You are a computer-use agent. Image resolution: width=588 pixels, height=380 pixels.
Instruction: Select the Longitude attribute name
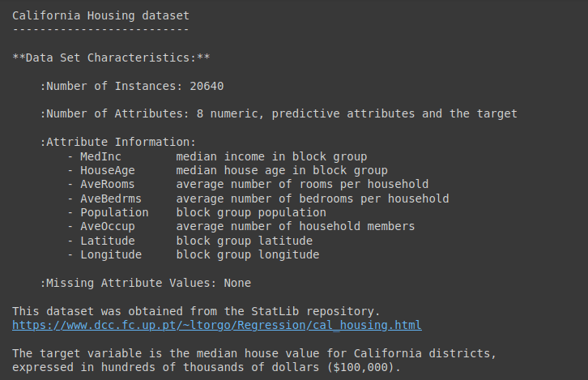tap(111, 254)
